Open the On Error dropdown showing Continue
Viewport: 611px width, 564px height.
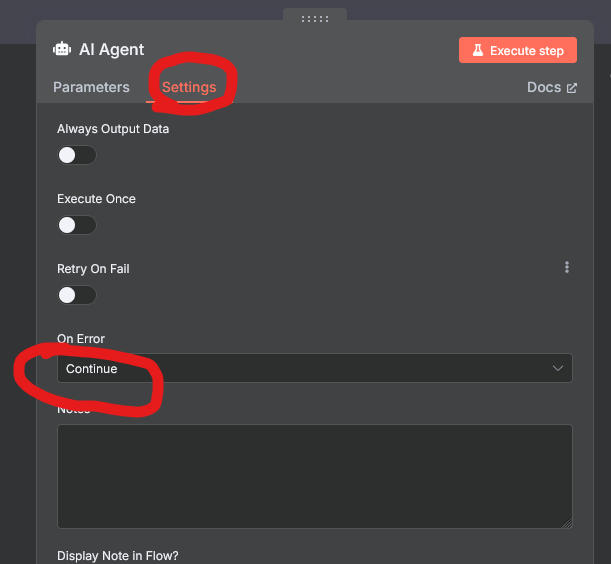coord(315,368)
